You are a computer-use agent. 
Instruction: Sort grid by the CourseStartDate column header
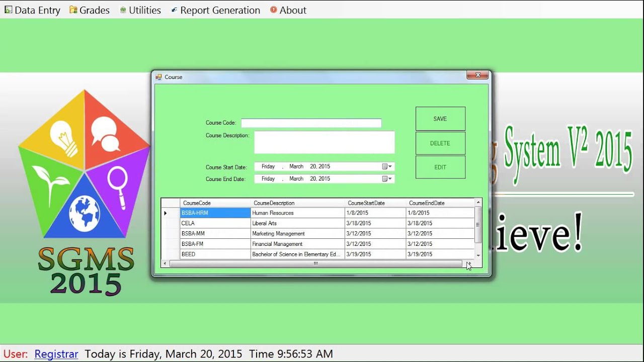375,203
